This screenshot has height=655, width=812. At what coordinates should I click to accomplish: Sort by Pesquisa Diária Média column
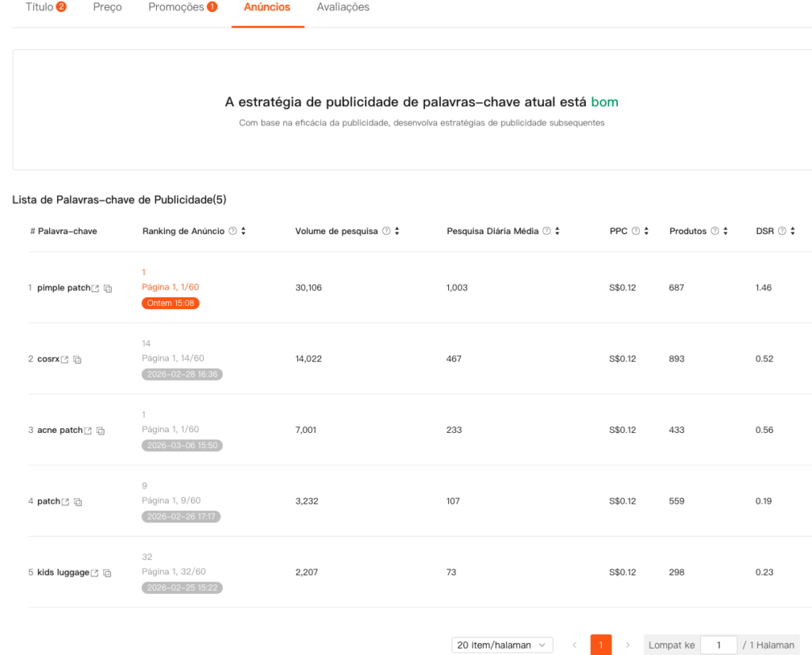click(x=557, y=231)
